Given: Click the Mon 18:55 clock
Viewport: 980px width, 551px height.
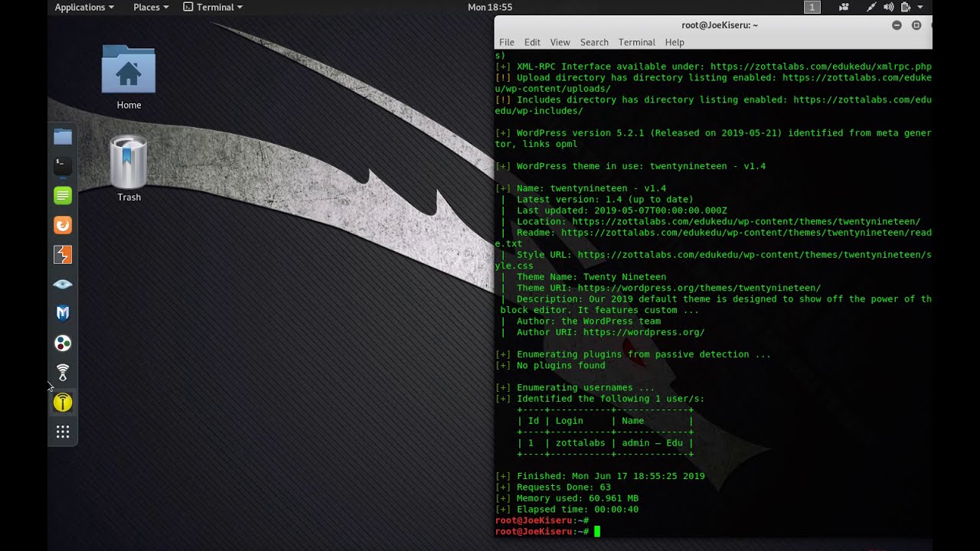Looking at the screenshot, I should [x=490, y=7].
